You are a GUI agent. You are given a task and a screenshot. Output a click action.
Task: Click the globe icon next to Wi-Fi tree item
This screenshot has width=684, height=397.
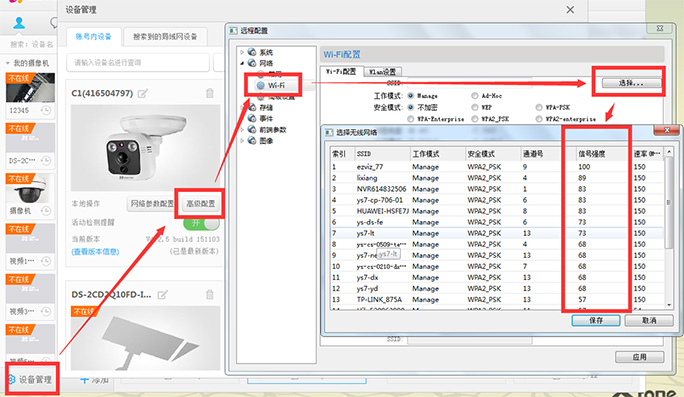pyautogui.click(x=260, y=86)
